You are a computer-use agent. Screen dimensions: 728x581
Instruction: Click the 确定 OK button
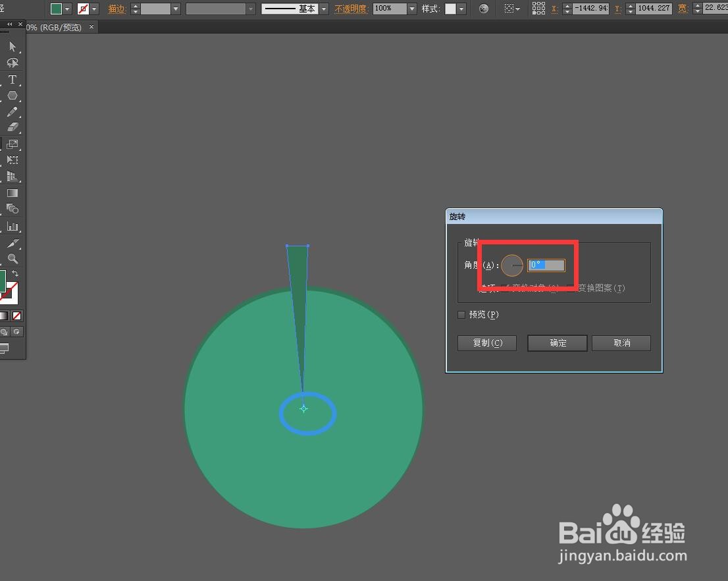558,343
